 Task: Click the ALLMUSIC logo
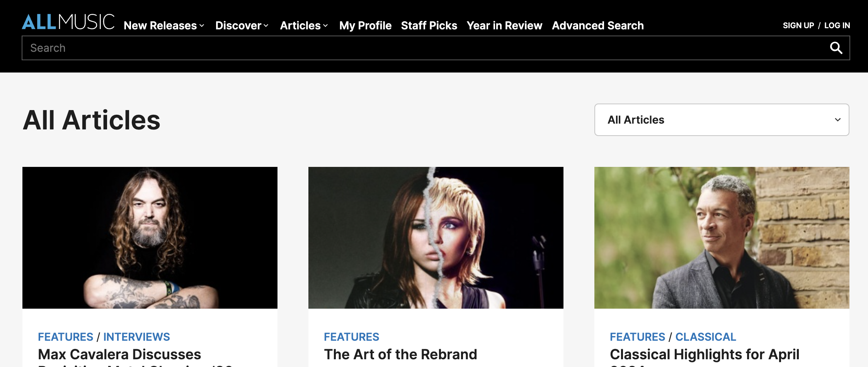(x=68, y=22)
